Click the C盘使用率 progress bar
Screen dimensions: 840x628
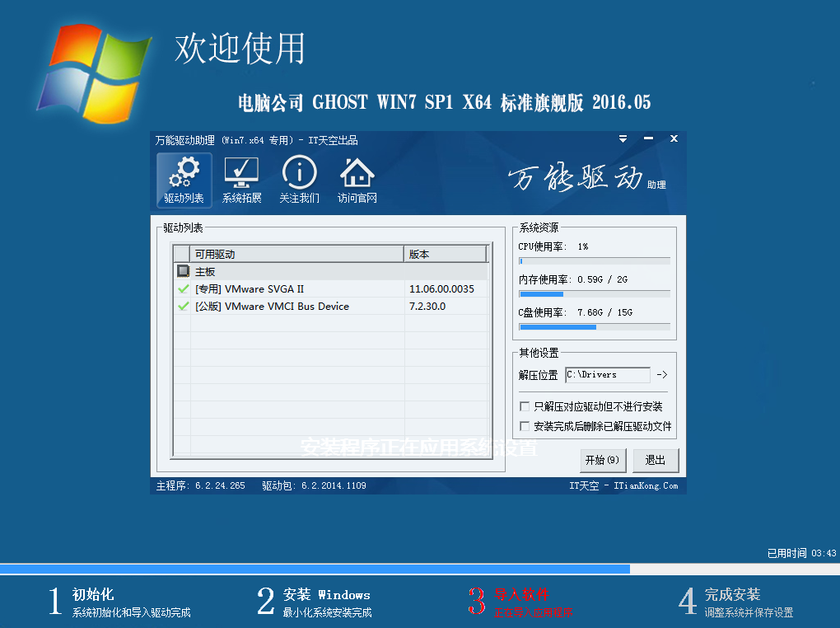[595, 326]
